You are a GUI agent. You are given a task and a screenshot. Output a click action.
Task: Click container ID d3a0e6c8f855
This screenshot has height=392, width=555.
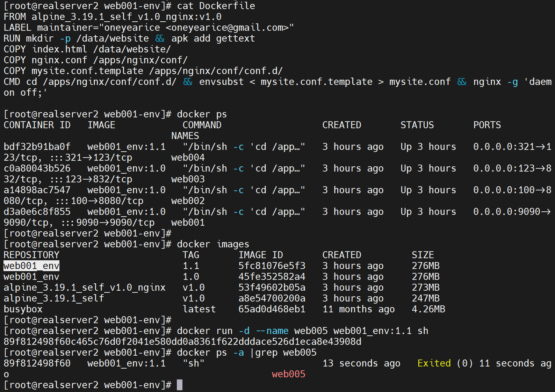pos(37,212)
